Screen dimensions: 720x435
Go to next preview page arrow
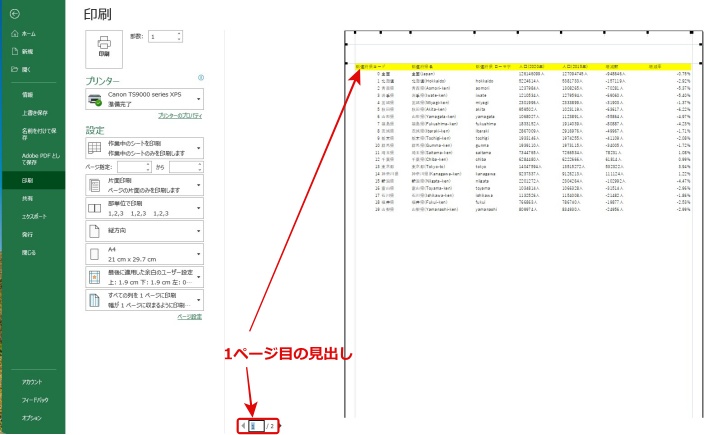coord(279,426)
